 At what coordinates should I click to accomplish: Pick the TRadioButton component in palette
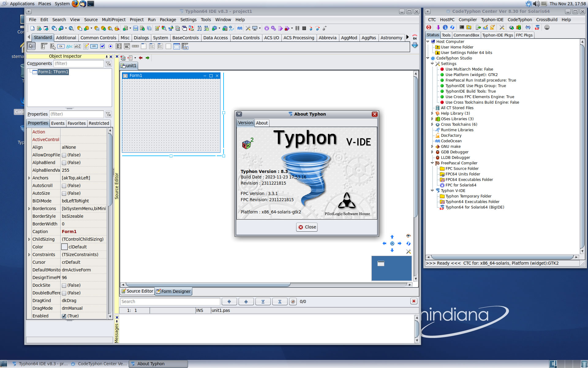coord(110,46)
